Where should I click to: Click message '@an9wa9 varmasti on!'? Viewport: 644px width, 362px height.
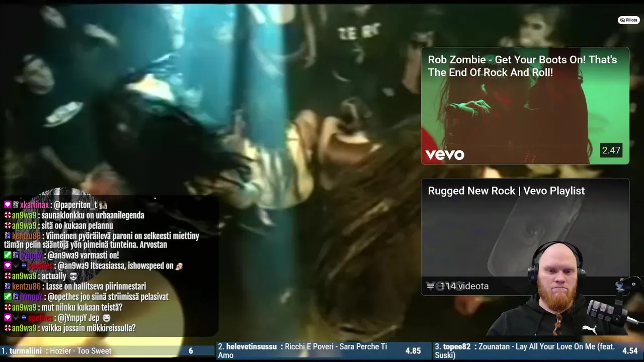pyautogui.click(x=84, y=255)
